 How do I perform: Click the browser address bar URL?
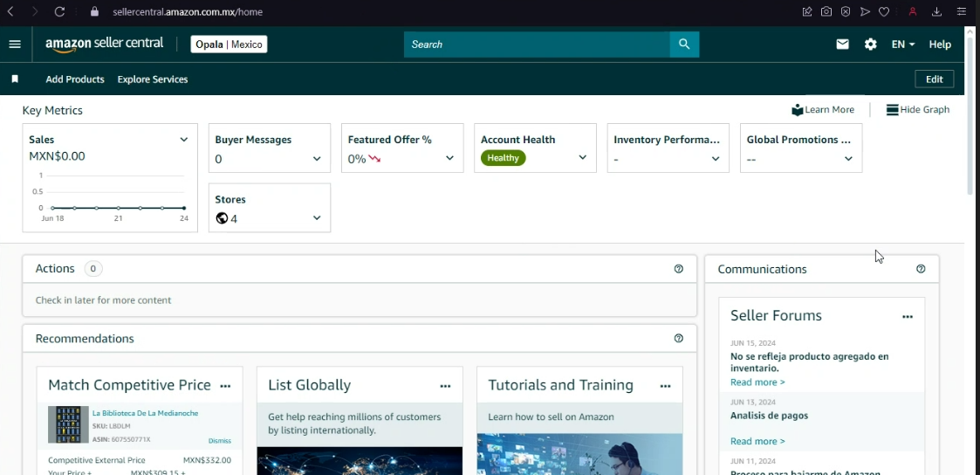(x=188, y=12)
